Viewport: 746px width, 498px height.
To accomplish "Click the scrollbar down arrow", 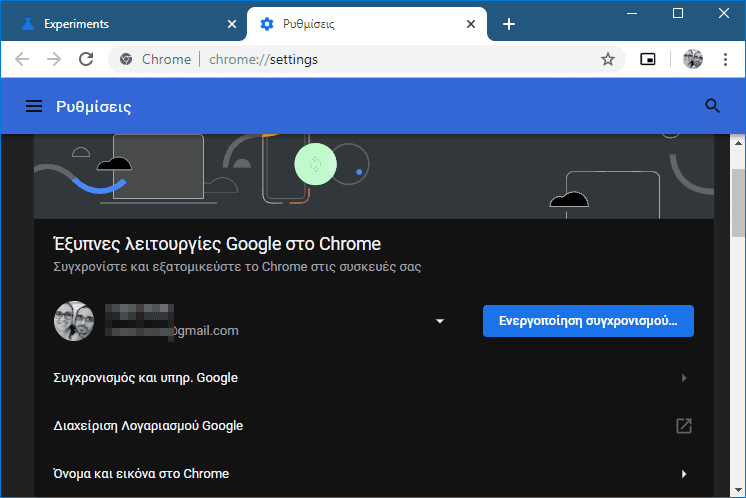I will [738, 489].
